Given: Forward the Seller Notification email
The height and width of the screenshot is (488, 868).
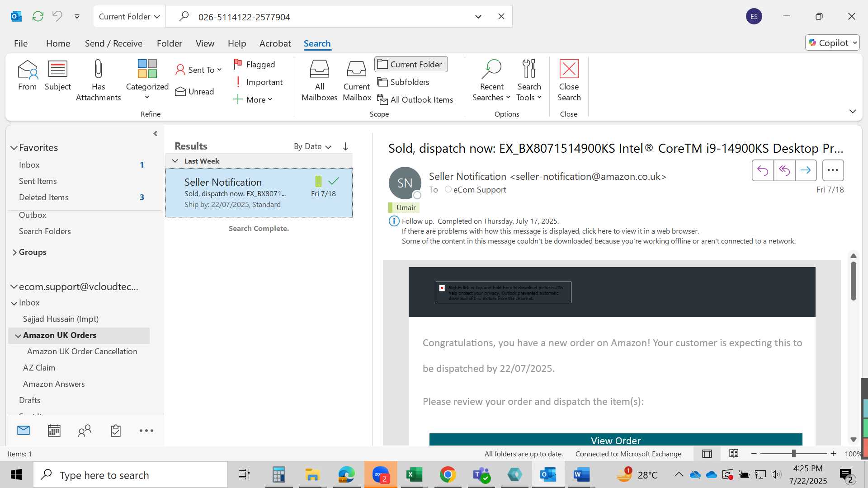Looking at the screenshot, I should 806,170.
